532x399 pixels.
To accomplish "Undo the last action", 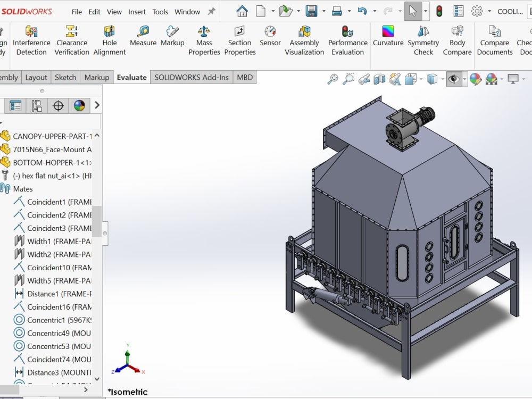I will [362, 11].
